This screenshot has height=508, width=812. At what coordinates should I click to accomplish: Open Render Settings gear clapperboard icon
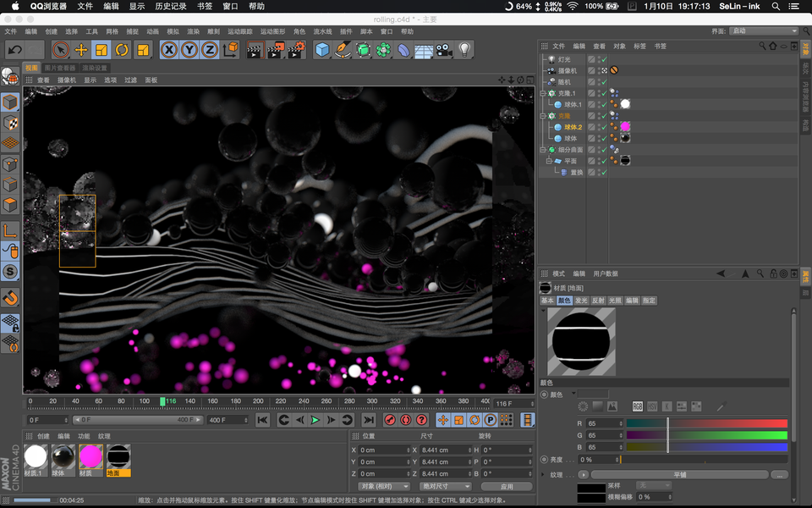[297, 50]
